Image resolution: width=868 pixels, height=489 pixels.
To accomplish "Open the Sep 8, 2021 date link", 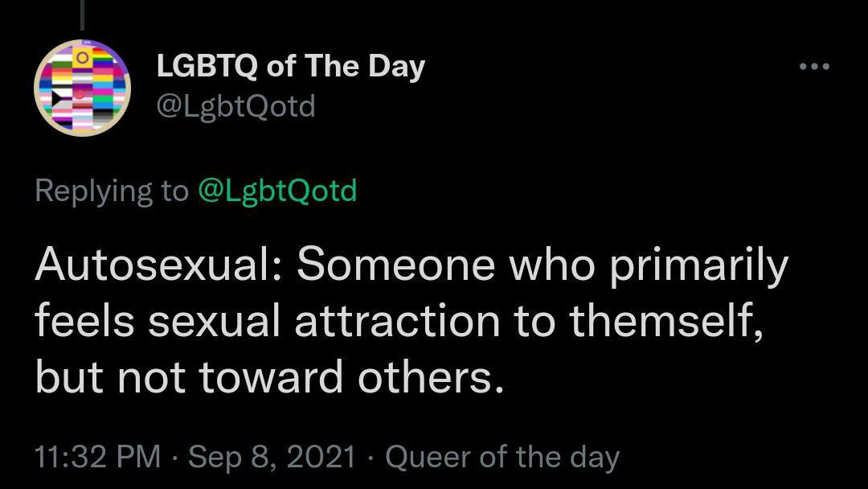I will [272, 458].
